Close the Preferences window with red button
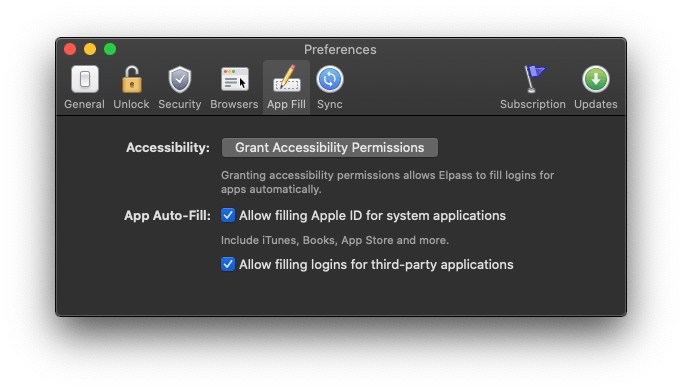 [x=70, y=49]
